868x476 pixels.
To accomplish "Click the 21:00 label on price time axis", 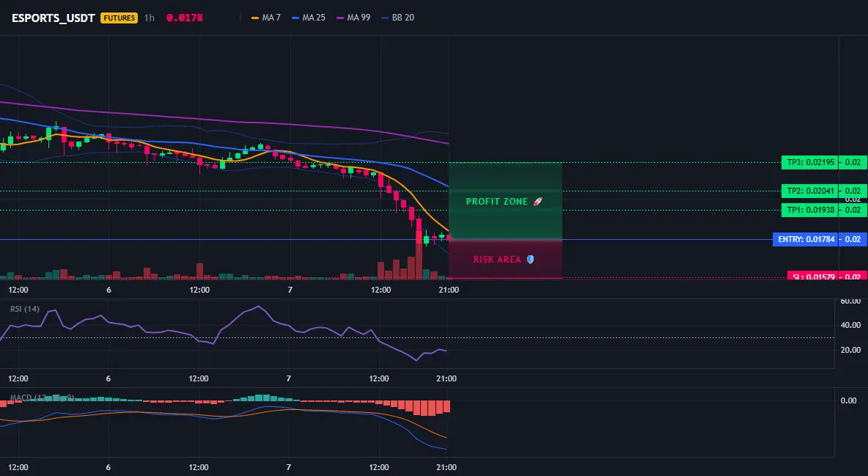I will coord(449,290).
